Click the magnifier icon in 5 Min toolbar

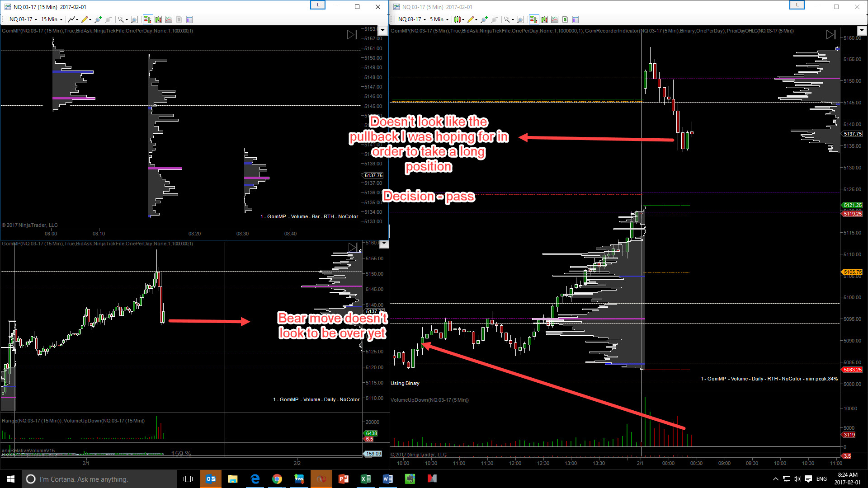click(x=520, y=19)
